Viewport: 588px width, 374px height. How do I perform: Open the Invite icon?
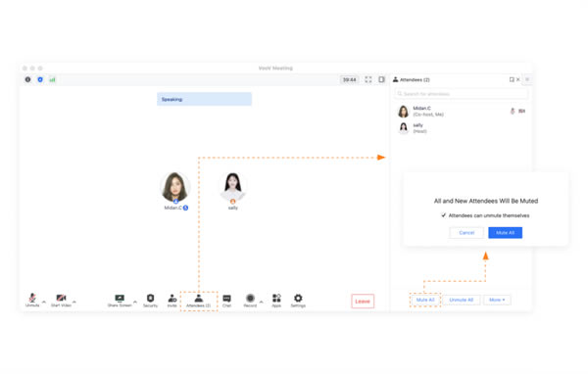[x=172, y=301]
